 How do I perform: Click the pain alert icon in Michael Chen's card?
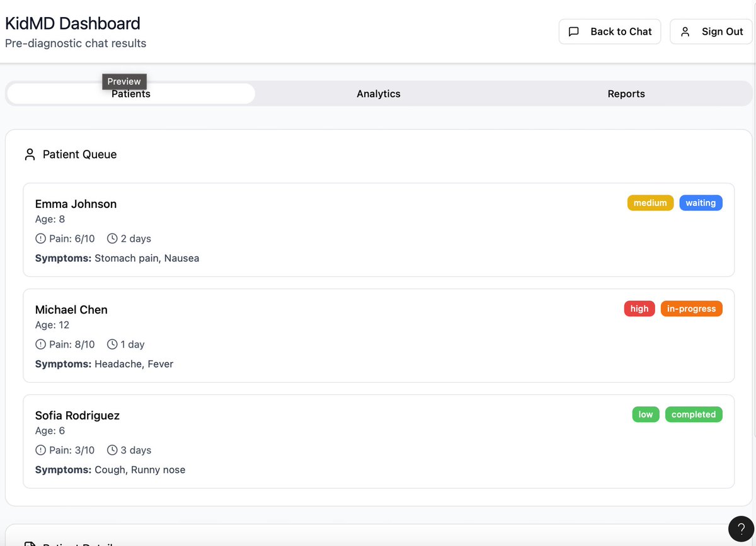[40, 344]
